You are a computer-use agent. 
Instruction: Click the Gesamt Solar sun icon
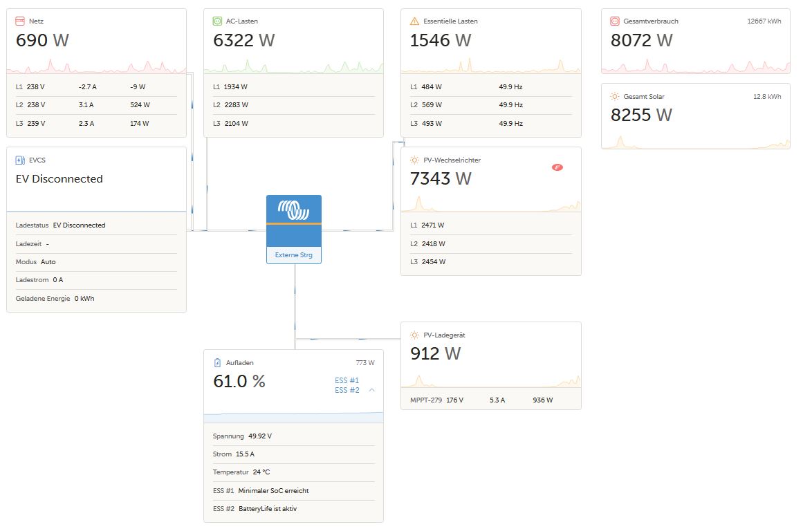pyautogui.click(x=614, y=97)
